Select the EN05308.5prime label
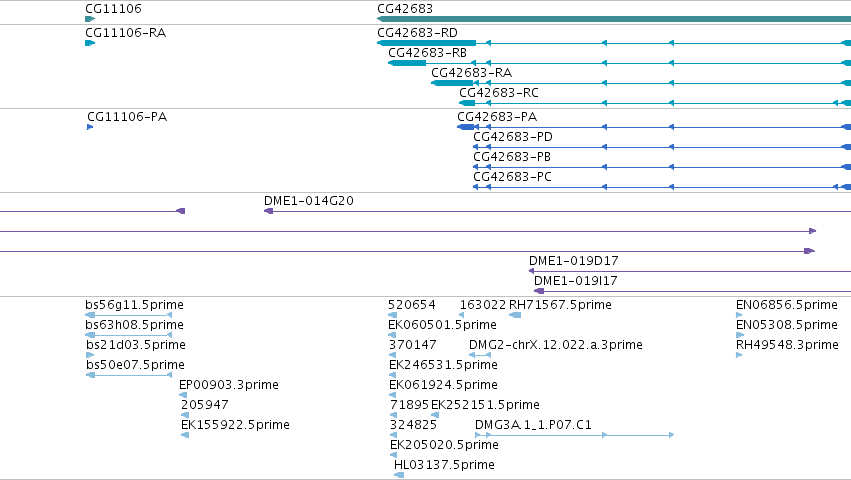The width and height of the screenshot is (851, 480). (787, 325)
